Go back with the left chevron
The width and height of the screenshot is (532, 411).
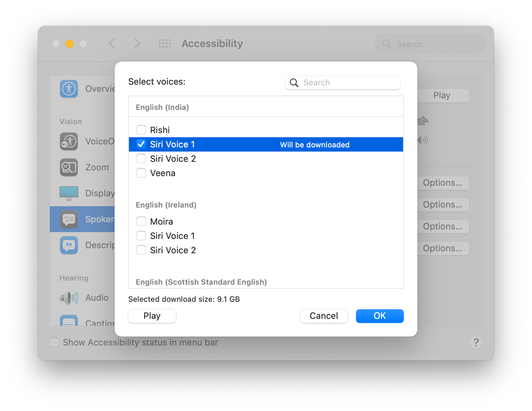coord(112,44)
